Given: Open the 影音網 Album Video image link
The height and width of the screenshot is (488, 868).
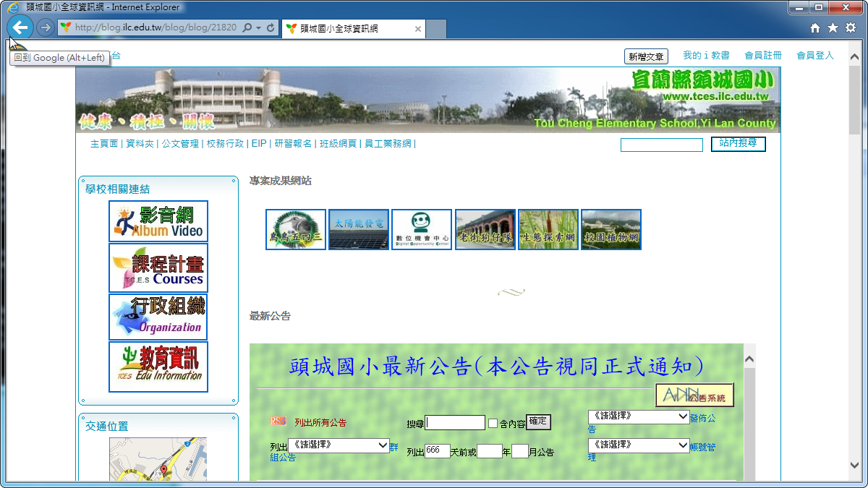Looking at the screenshot, I should [158, 221].
